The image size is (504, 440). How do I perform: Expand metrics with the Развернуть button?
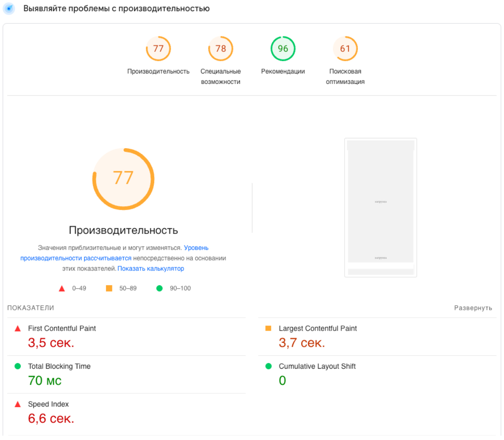(473, 308)
